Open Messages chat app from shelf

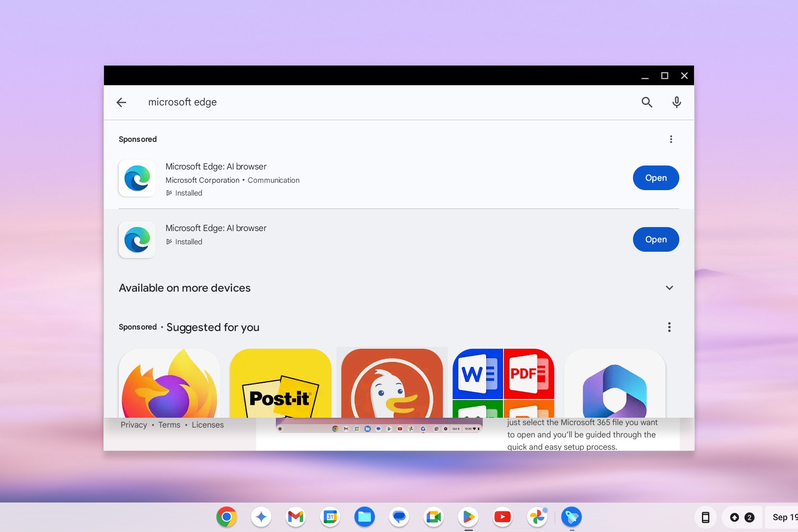(399, 517)
